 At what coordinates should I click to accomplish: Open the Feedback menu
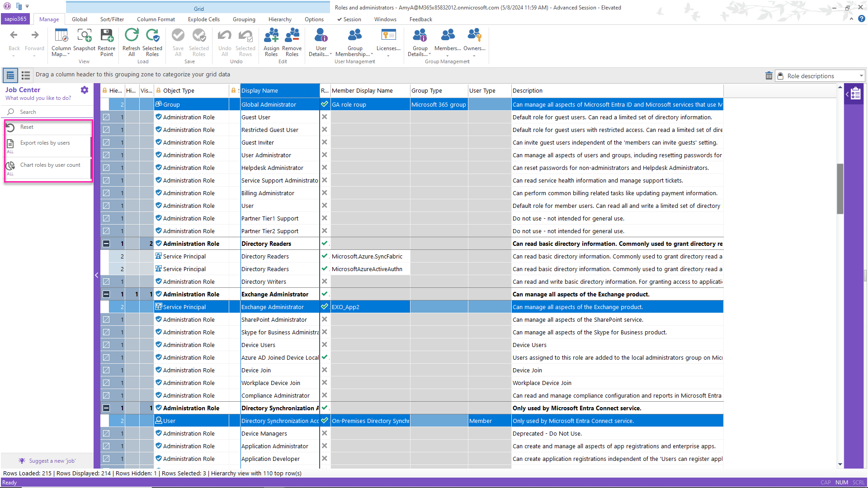(x=421, y=19)
